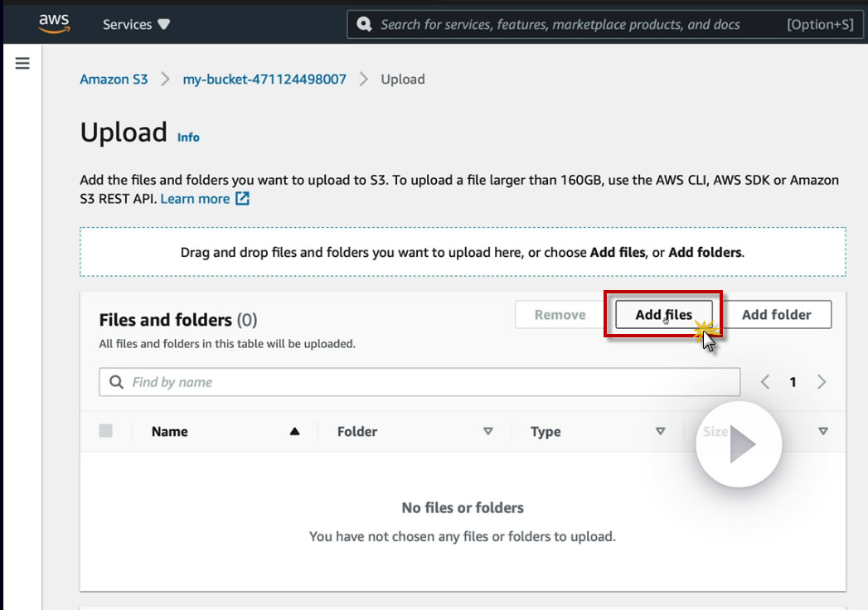Focus the Find by name search field
868x610 pixels.
pos(431,382)
